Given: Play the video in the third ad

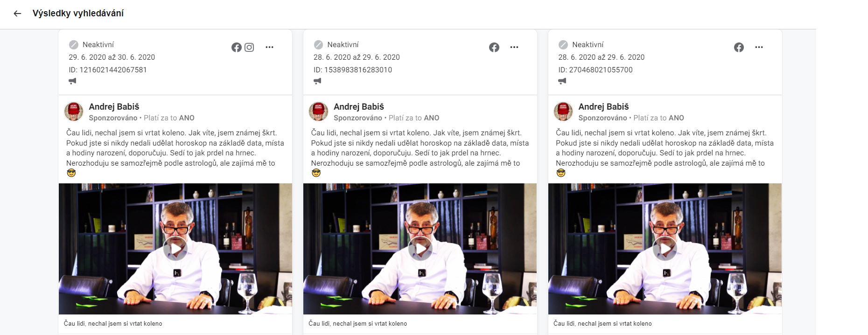Looking at the screenshot, I should click(665, 249).
